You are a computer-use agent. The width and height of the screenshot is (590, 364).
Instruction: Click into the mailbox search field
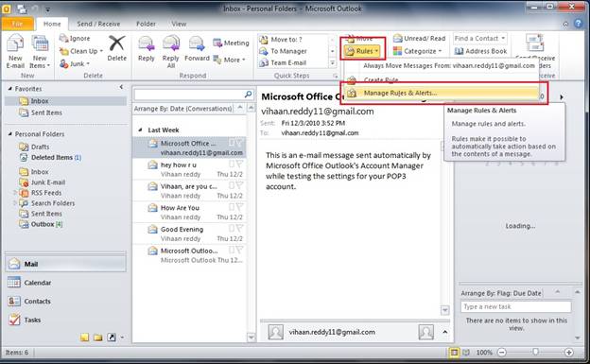[189, 95]
